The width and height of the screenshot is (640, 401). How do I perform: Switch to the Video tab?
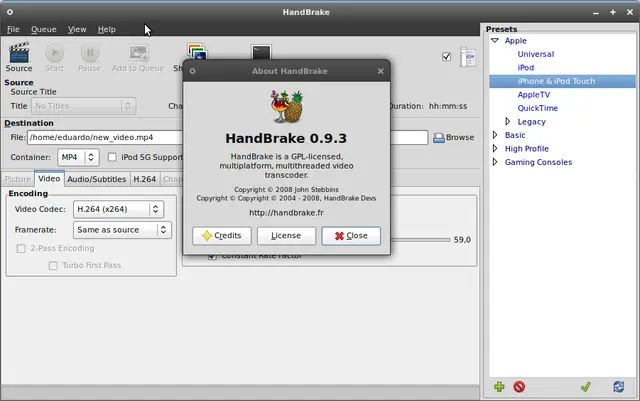[49, 178]
